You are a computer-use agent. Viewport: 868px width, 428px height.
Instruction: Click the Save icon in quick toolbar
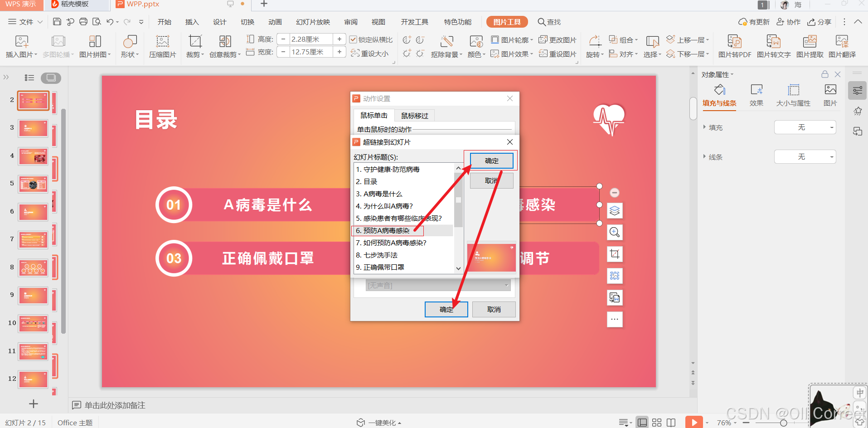57,22
